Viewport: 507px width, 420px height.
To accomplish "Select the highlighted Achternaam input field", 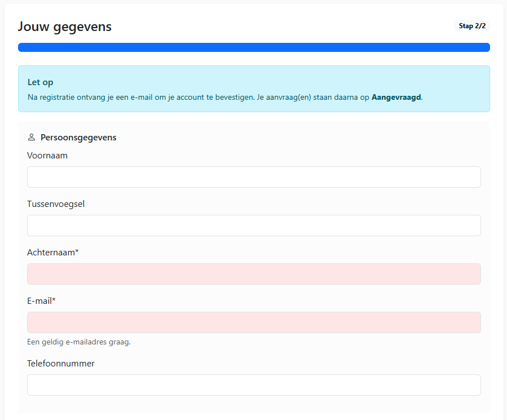I will [x=254, y=274].
